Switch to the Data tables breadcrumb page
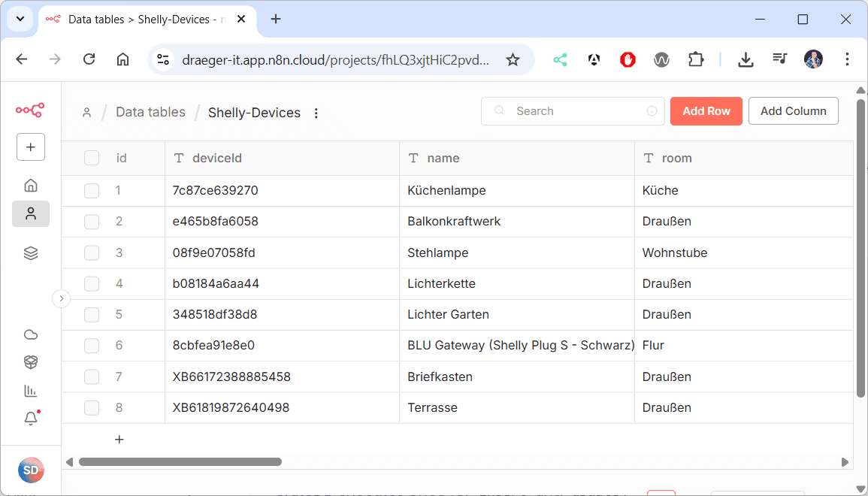This screenshot has width=868, height=496. 150,111
